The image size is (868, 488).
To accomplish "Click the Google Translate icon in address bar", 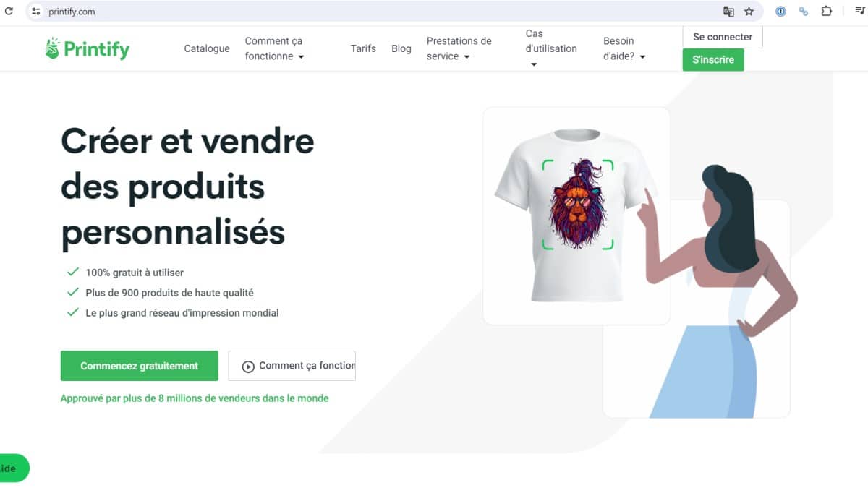I will coord(728,12).
